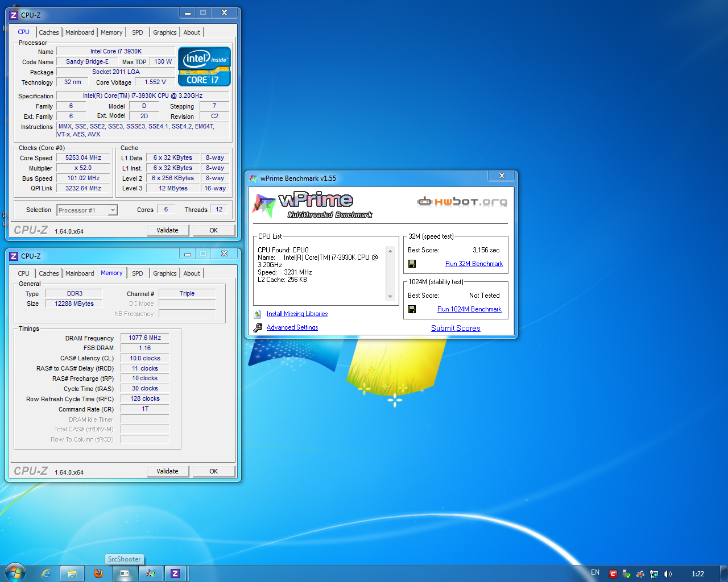Click the DRAM Frequency value 1077.6 MHz

click(x=144, y=338)
